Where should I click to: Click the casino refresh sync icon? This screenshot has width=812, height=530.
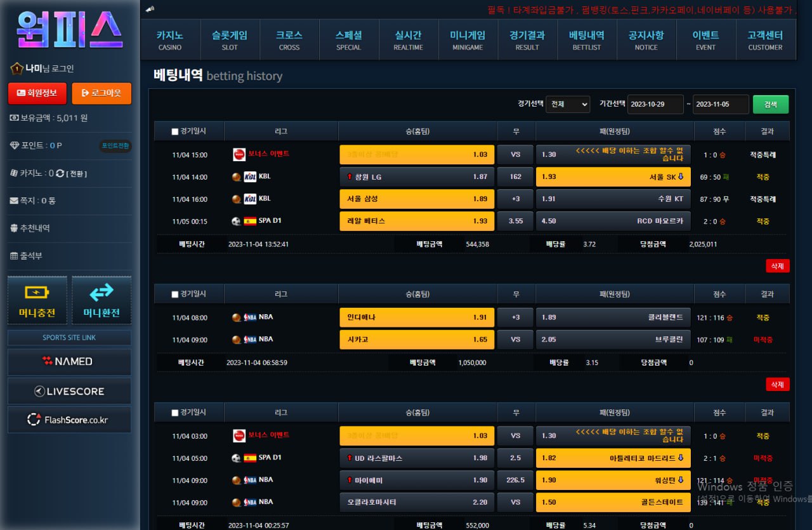pyautogui.click(x=60, y=173)
